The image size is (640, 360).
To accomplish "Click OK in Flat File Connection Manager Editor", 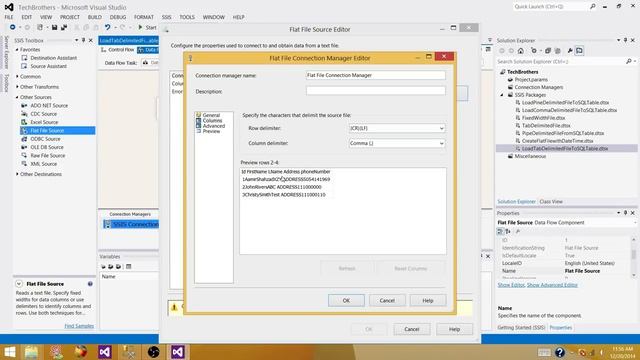I will pyautogui.click(x=346, y=300).
